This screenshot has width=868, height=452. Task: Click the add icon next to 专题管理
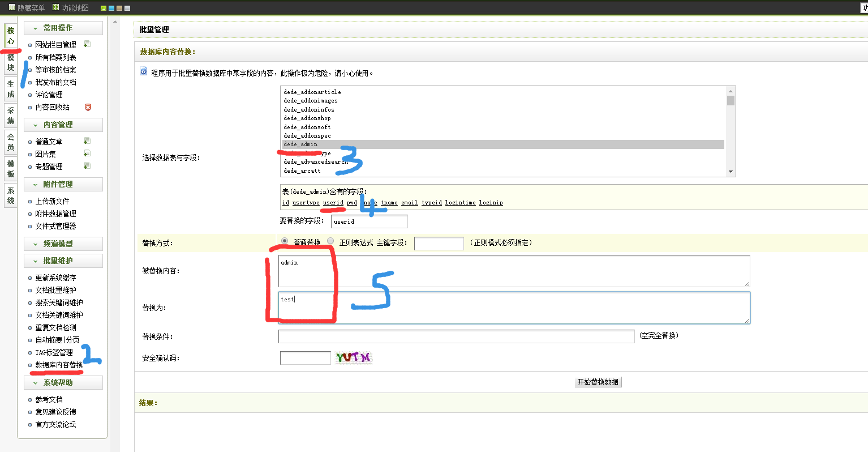pyautogui.click(x=87, y=166)
